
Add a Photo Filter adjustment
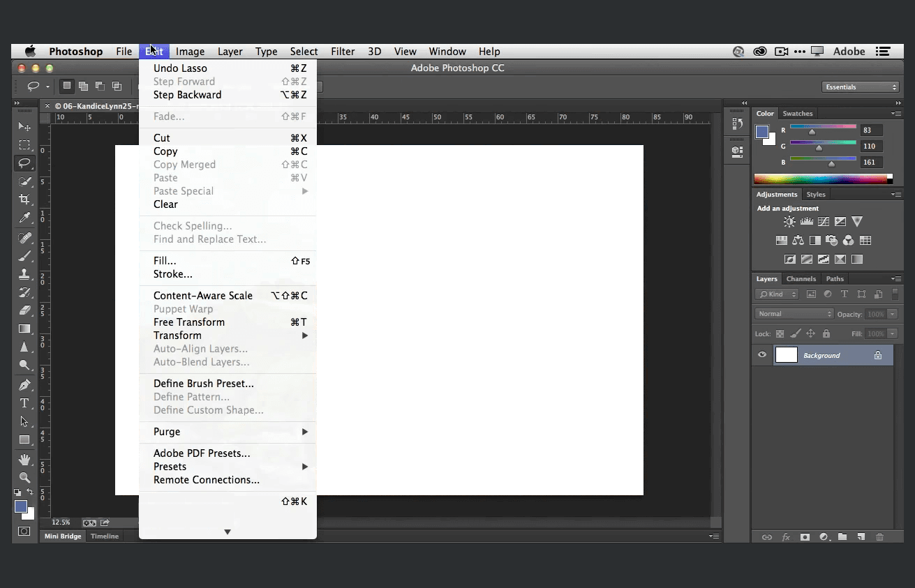coord(831,241)
